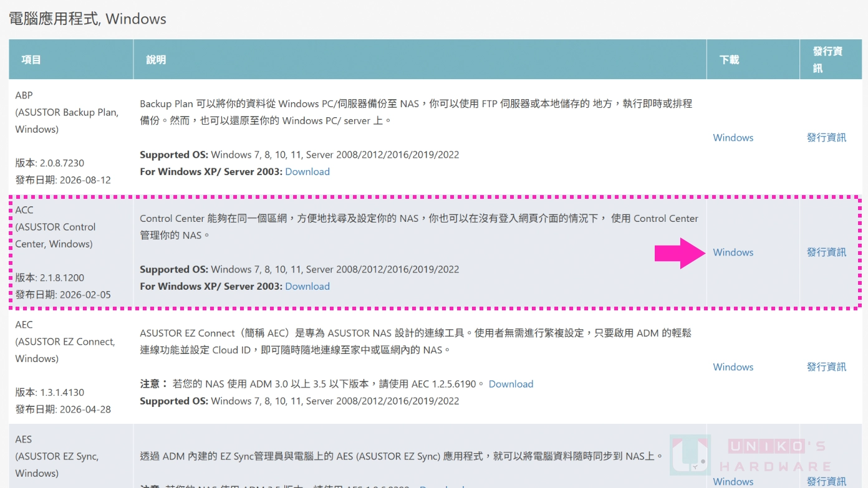This screenshot has height=488, width=868.
Task: Download AEC using its Windows link
Action: (733, 367)
